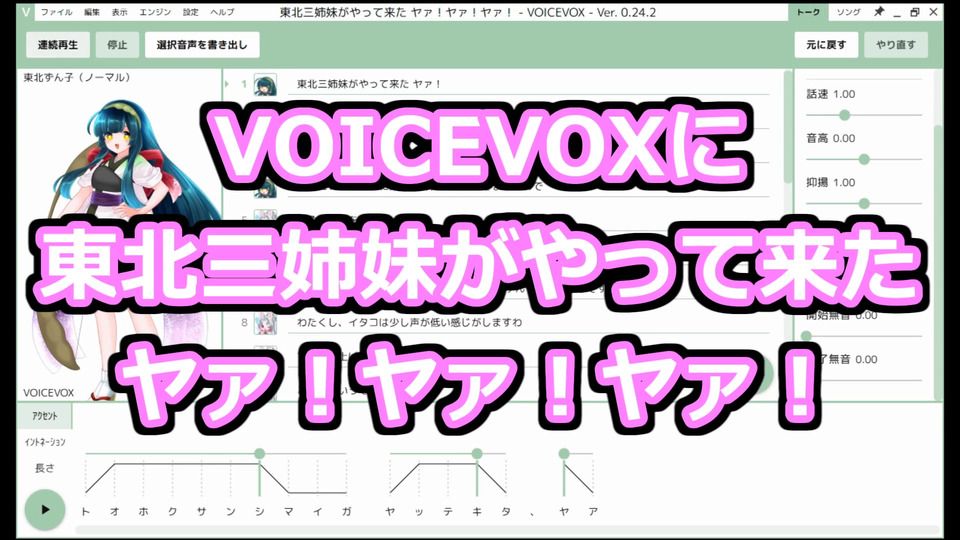Click the mora ガ in the accent editor
The height and width of the screenshot is (540, 960).
[347, 511]
